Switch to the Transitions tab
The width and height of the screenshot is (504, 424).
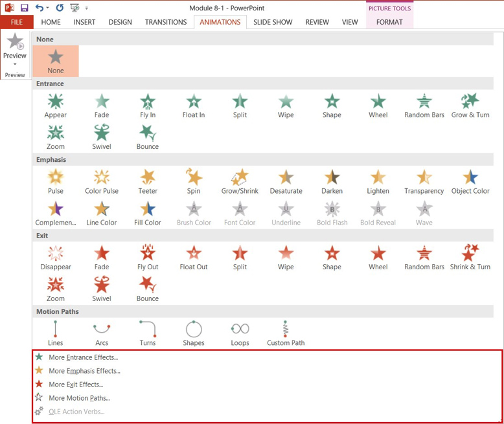[x=166, y=22]
